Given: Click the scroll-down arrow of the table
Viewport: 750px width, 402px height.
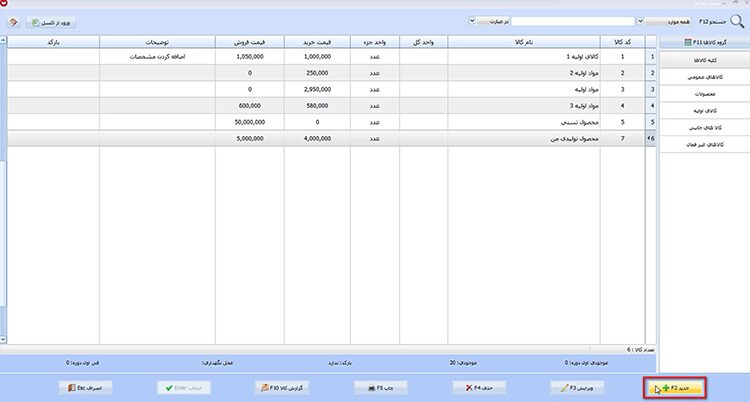Looking at the screenshot, I should (3, 339).
